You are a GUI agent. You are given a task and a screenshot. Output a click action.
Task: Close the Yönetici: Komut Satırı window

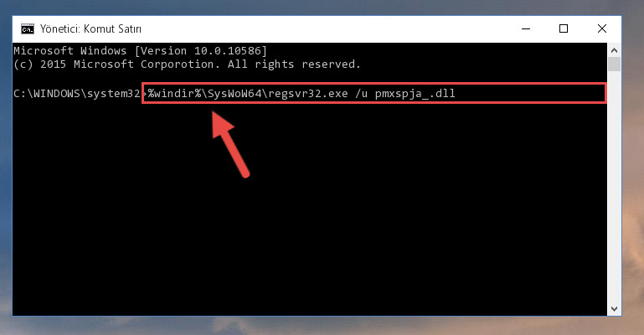point(601,28)
